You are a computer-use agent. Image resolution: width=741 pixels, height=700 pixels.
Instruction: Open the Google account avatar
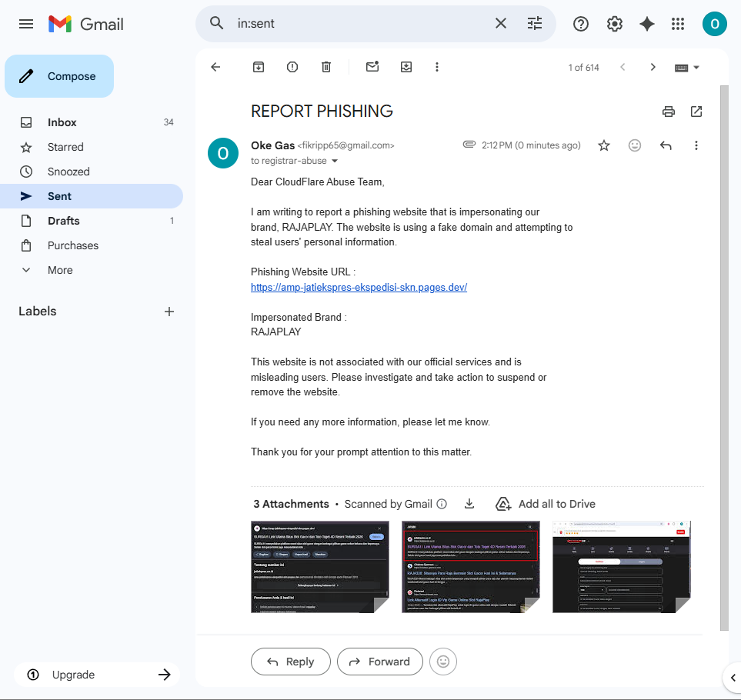click(x=714, y=24)
